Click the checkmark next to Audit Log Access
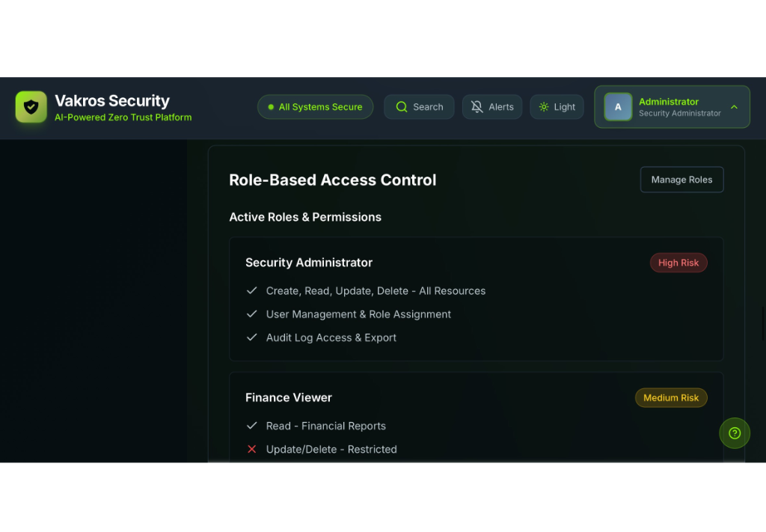This screenshot has height=532, width=766. [x=252, y=337]
